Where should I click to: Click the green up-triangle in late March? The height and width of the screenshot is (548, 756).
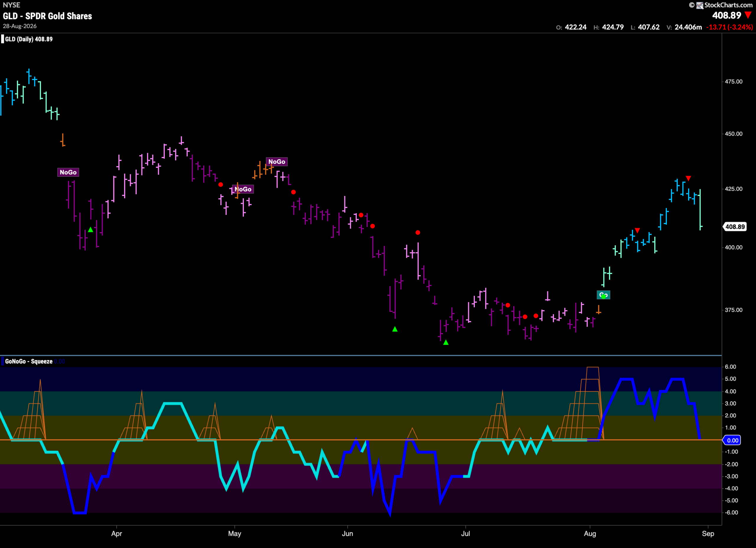[91, 229]
